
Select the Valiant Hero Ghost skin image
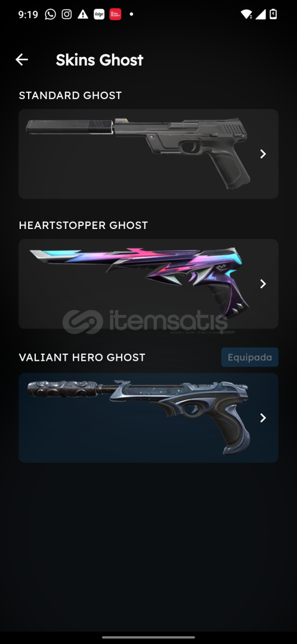coord(139,417)
